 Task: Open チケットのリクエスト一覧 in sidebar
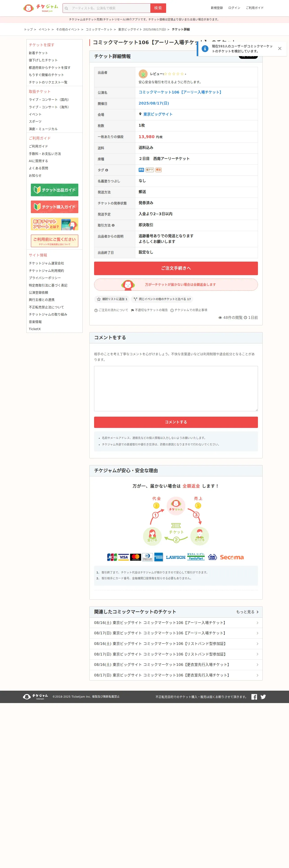48,82
